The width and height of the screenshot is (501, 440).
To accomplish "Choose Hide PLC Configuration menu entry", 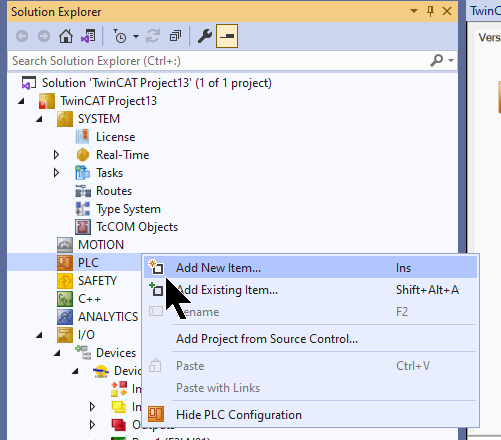I will 310,415.
